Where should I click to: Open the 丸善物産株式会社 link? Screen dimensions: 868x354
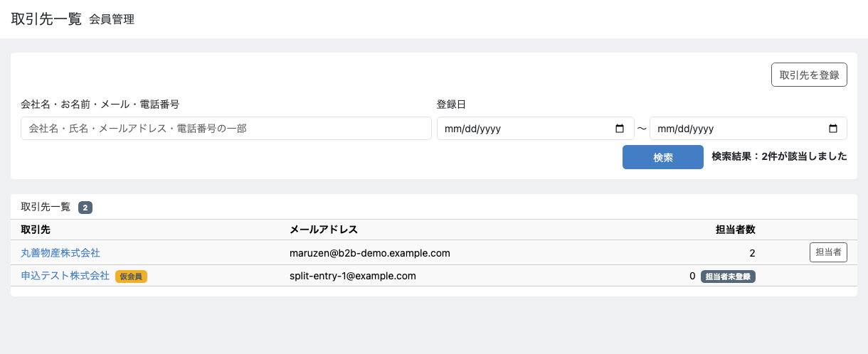60,252
